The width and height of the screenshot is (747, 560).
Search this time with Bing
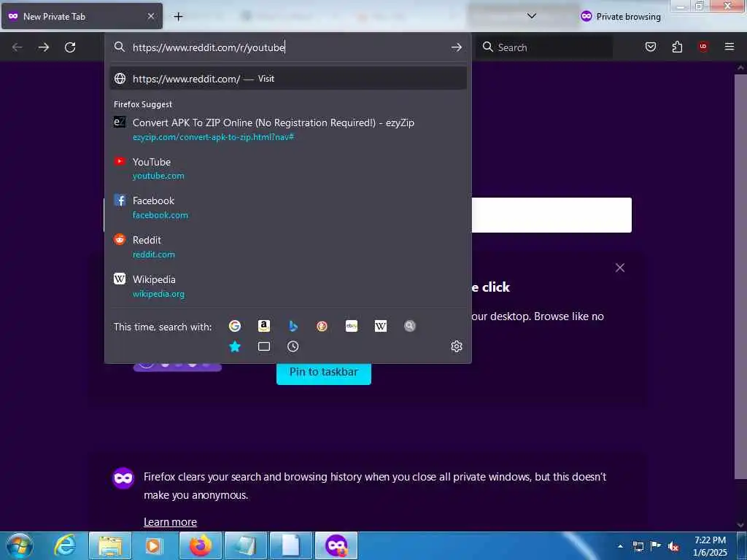tap(293, 326)
